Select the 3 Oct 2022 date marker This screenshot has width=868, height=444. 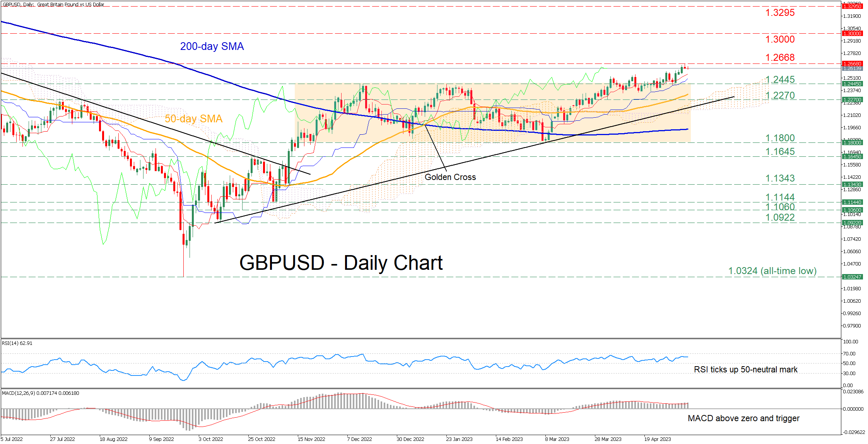(x=211, y=439)
